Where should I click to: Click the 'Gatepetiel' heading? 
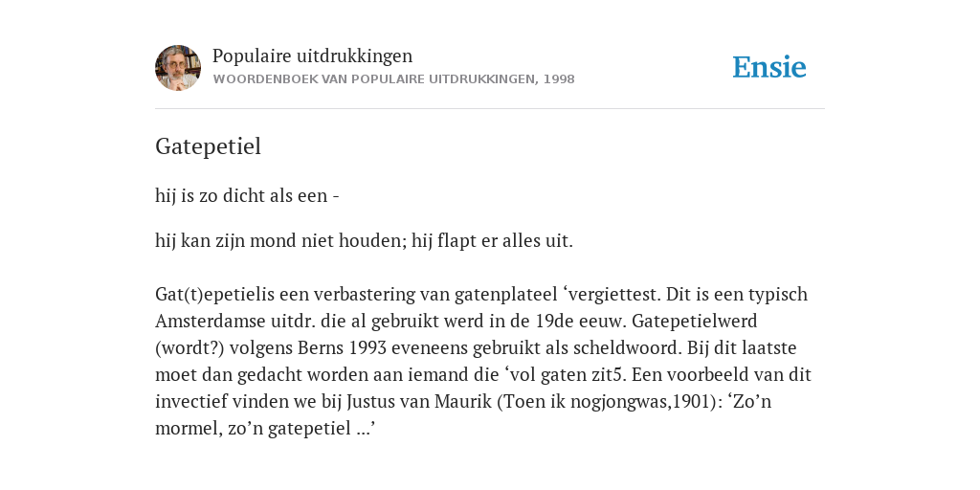pos(208,146)
